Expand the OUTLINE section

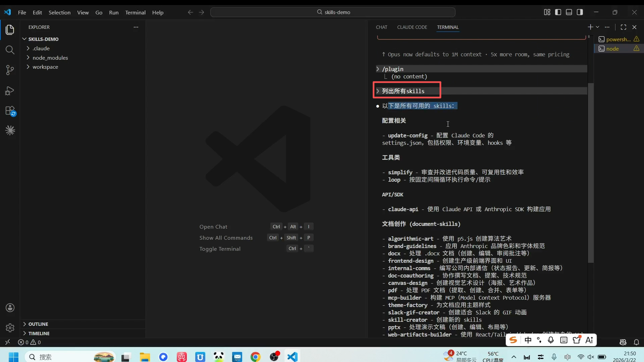pos(38,324)
